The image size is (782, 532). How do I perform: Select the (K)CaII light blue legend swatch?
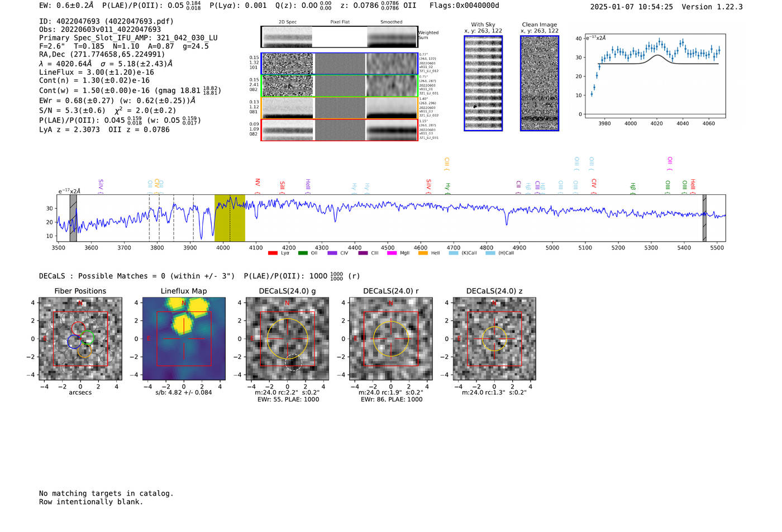pos(454,253)
